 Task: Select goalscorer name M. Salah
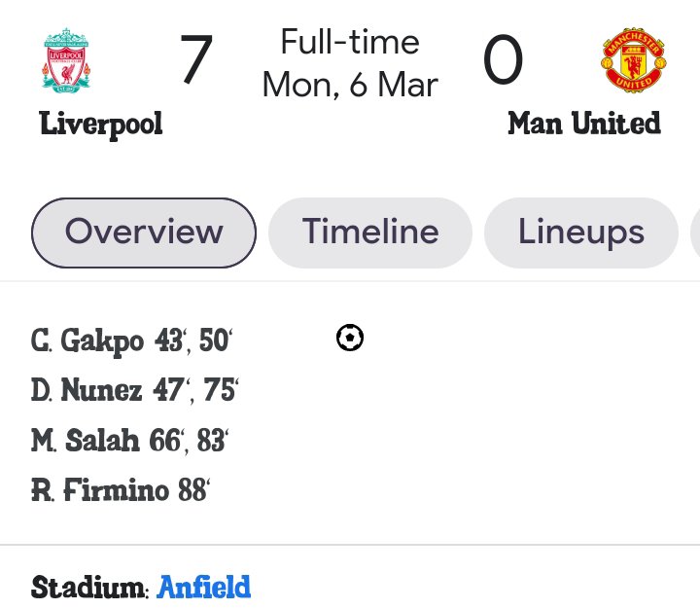click(x=88, y=441)
